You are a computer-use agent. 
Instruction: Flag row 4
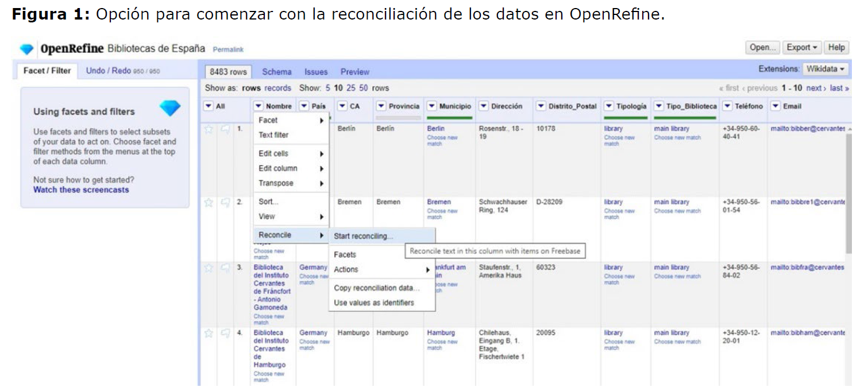(x=225, y=334)
